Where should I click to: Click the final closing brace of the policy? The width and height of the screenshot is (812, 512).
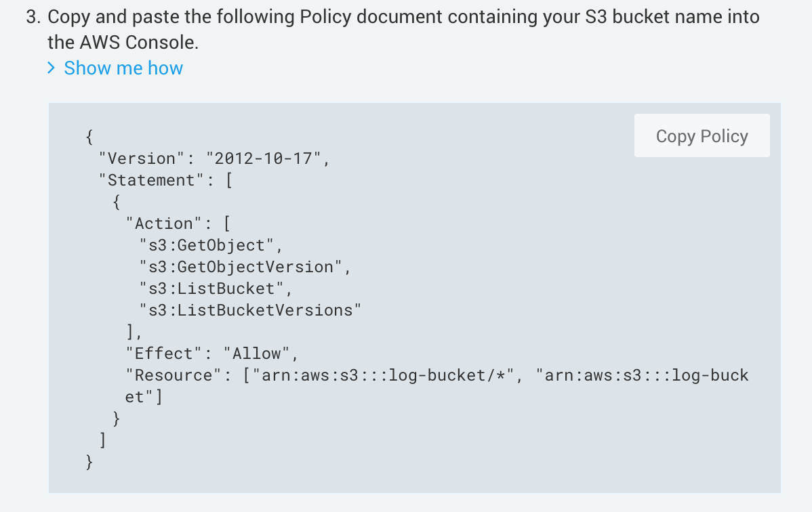90,462
